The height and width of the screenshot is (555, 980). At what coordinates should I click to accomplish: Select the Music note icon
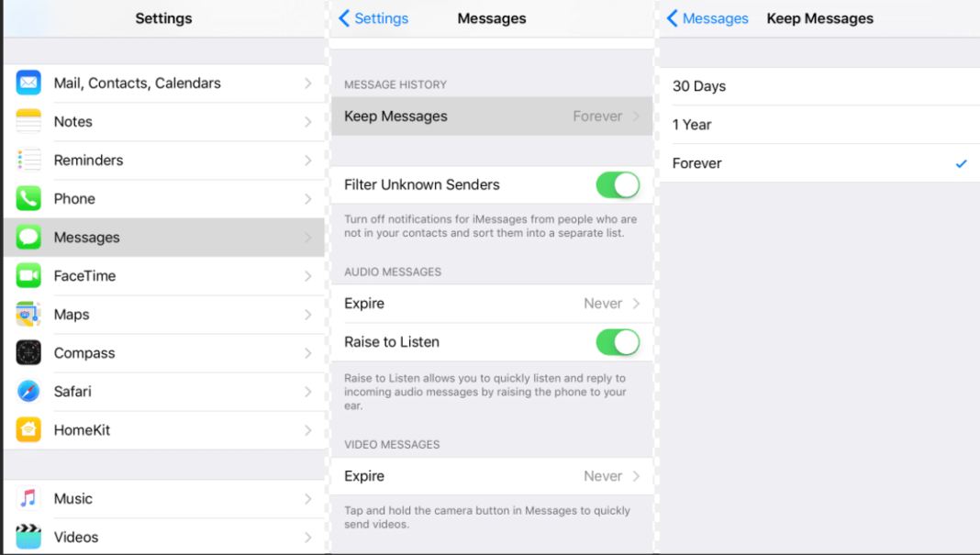(x=28, y=498)
